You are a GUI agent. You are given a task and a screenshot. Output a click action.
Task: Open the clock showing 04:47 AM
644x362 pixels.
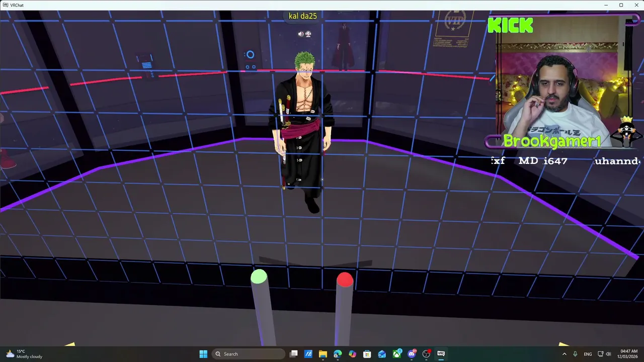coord(628,354)
